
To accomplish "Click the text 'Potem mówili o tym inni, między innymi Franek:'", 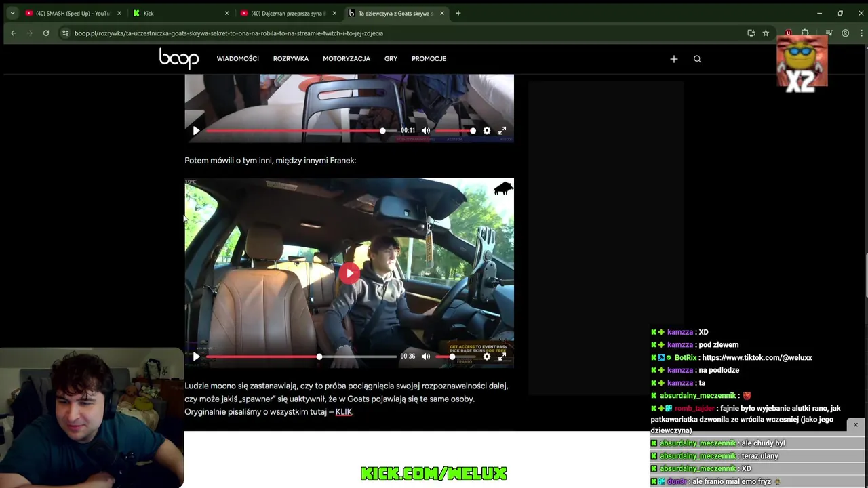I will coord(270,161).
